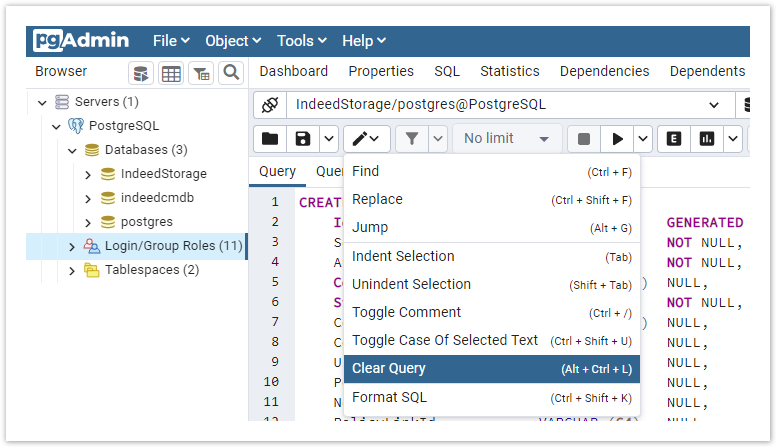This screenshot has width=776, height=447.
Task: Click the View Data grid icon
Action: [171, 73]
